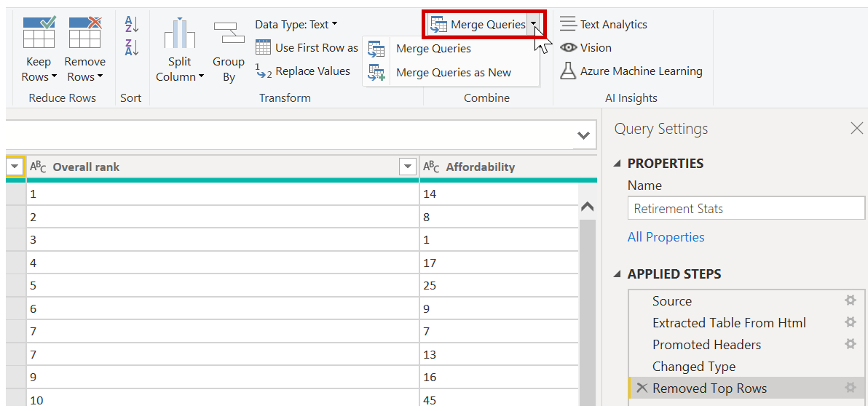868x411 pixels.
Task: Delete the Removed Top Rows step
Action: [642, 388]
